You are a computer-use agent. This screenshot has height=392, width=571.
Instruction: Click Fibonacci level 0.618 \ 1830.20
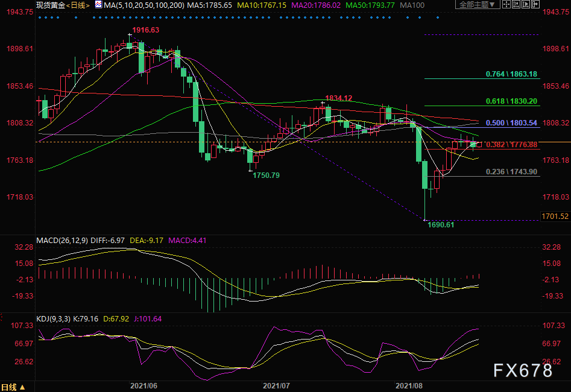511,101
